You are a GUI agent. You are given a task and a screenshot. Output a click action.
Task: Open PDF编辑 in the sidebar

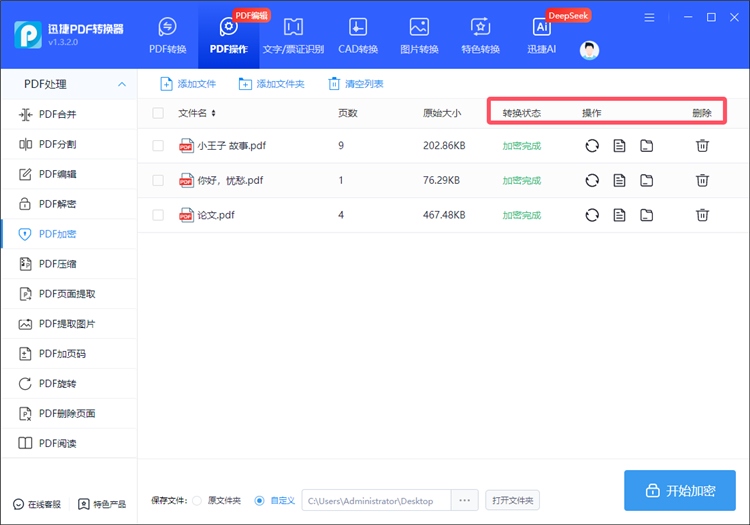[69, 174]
